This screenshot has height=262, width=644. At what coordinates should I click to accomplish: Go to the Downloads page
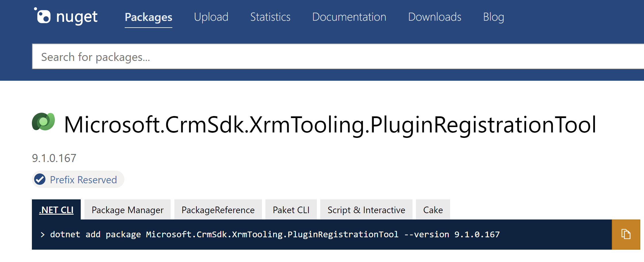(435, 17)
